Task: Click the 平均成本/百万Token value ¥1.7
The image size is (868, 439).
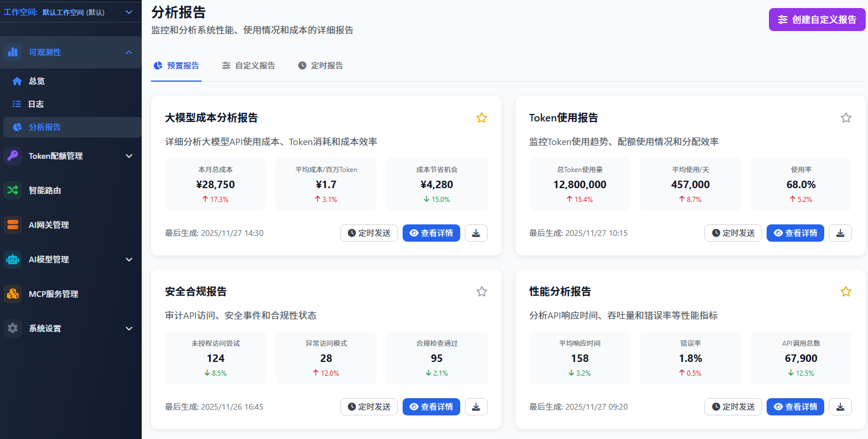Action: pyautogui.click(x=326, y=185)
